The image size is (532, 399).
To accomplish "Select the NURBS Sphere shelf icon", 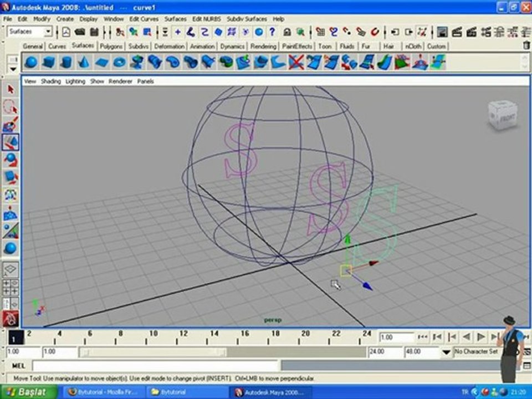I will click(31, 62).
